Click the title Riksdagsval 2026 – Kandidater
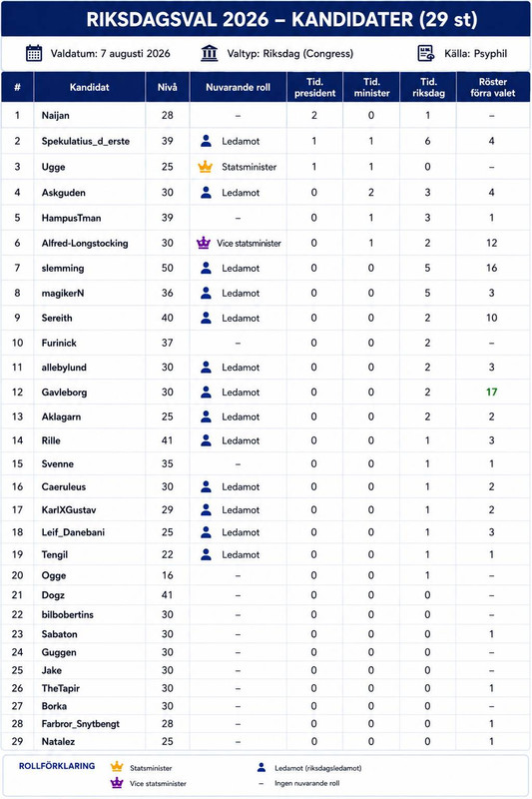The width and height of the screenshot is (532, 799). 282,19
